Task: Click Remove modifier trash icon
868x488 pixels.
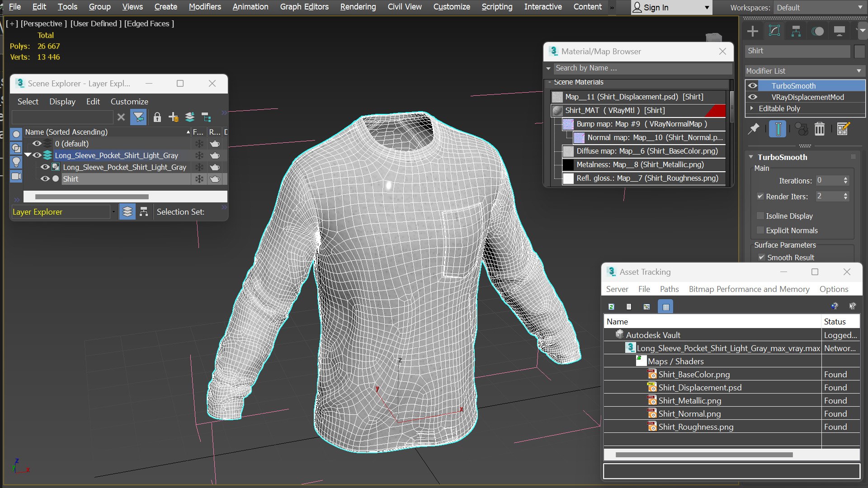Action: [x=820, y=129]
